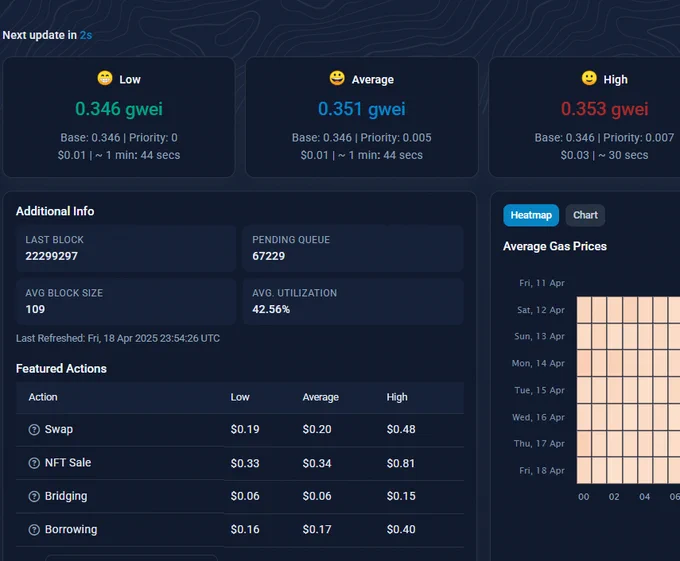Select the 0.346 gwei low gas price

pos(119,109)
